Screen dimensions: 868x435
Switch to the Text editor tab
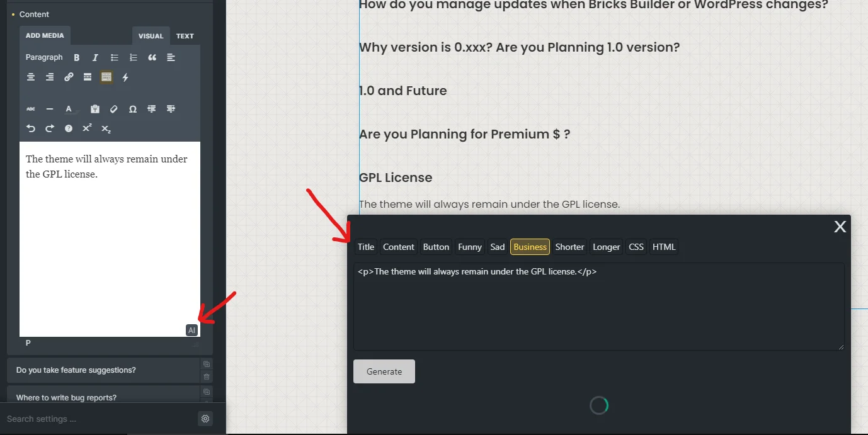185,36
